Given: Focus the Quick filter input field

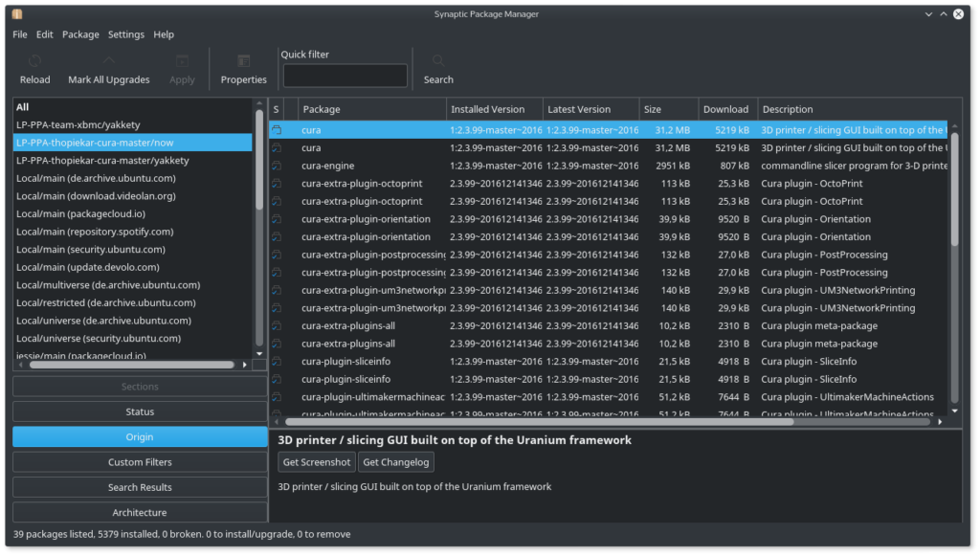Looking at the screenshot, I should pyautogui.click(x=345, y=77).
